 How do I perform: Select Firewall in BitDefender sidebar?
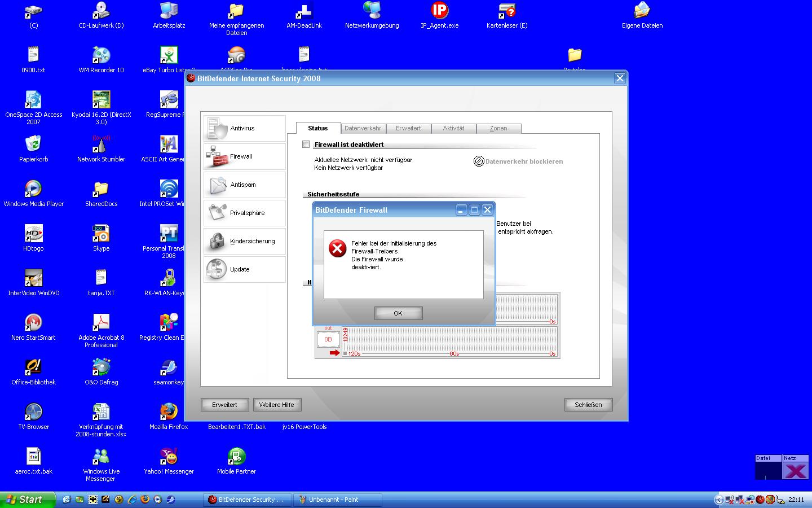pyautogui.click(x=244, y=156)
